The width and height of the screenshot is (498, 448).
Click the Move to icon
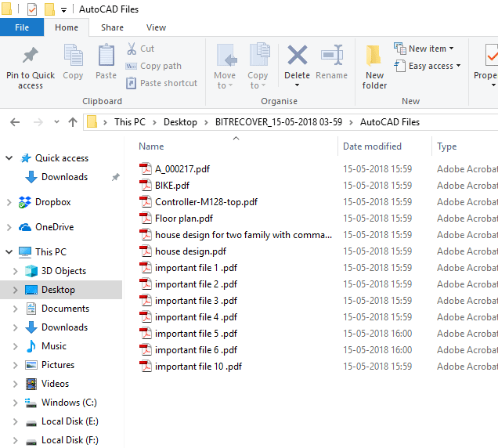coord(226,56)
